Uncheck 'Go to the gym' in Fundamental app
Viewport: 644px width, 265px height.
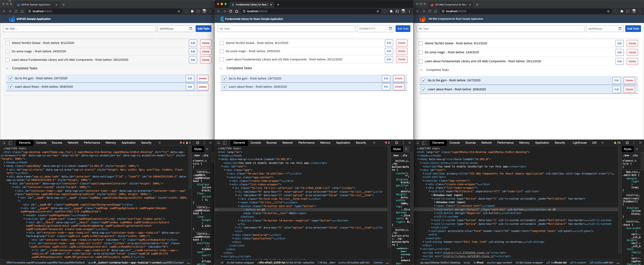coord(224,78)
